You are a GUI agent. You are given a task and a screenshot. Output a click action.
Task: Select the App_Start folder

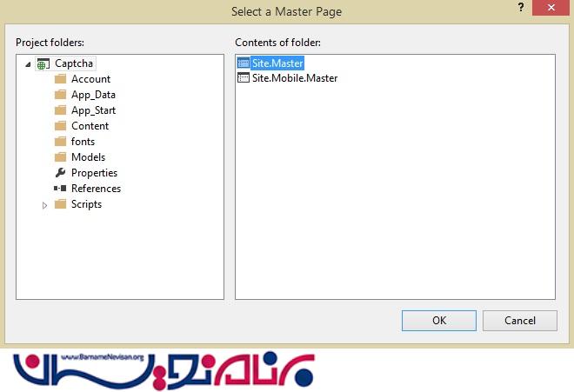pyautogui.click(x=93, y=110)
